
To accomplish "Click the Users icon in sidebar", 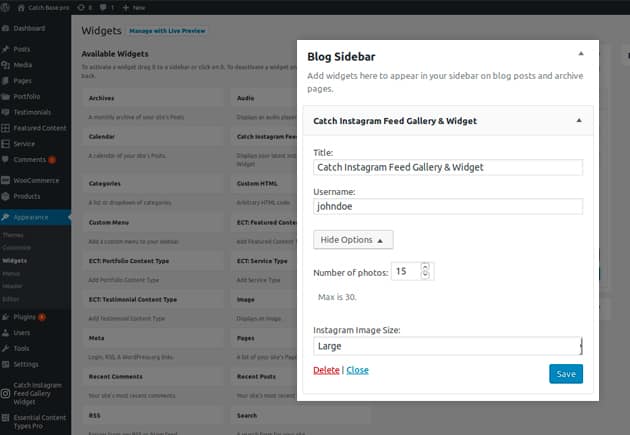I will pyautogui.click(x=5, y=333).
